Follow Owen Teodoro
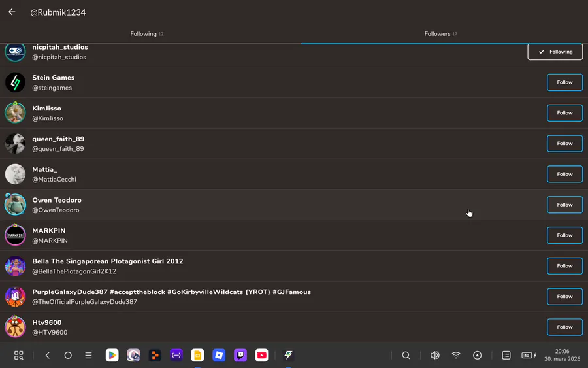The width and height of the screenshot is (588, 368). click(x=564, y=205)
